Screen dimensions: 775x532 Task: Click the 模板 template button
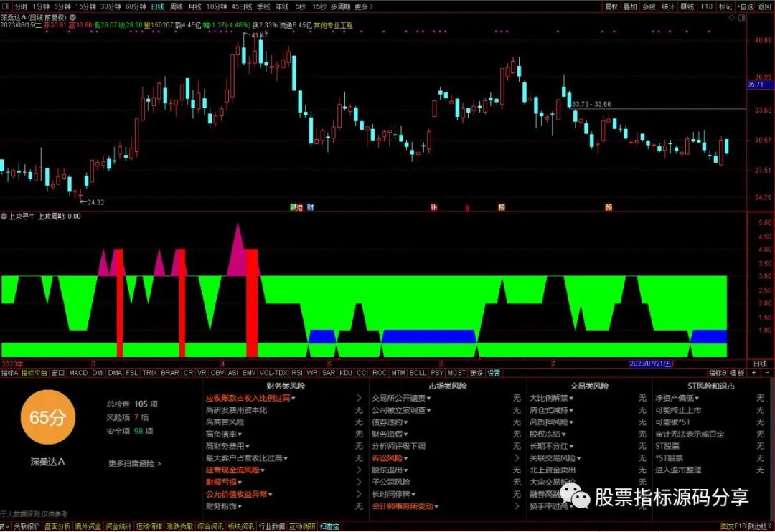coord(738,373)
